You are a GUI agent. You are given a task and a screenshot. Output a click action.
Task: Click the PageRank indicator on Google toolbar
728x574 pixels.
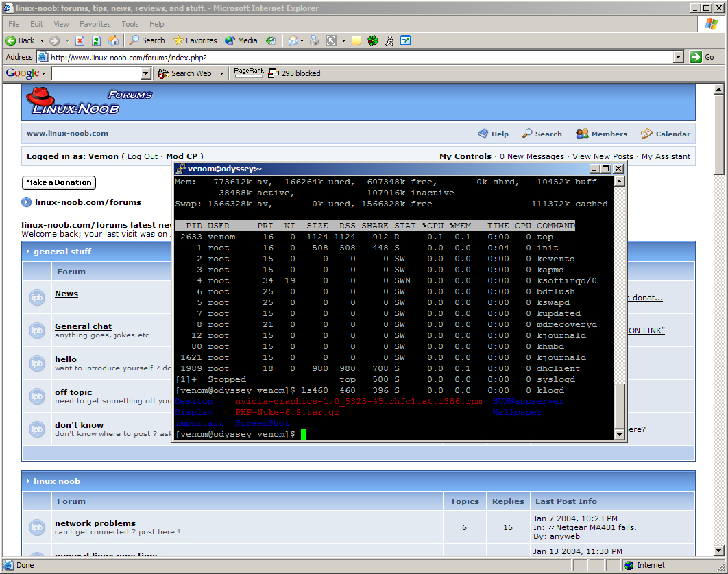coord(248,71)
